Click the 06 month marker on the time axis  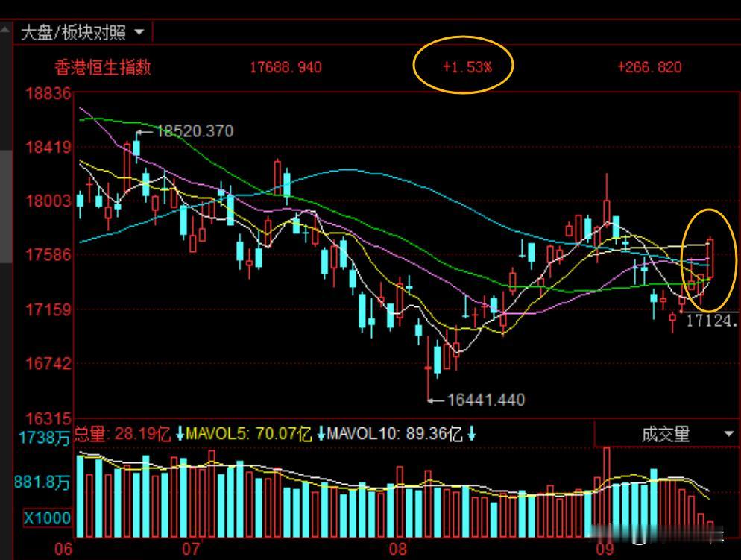click(64, 549)
